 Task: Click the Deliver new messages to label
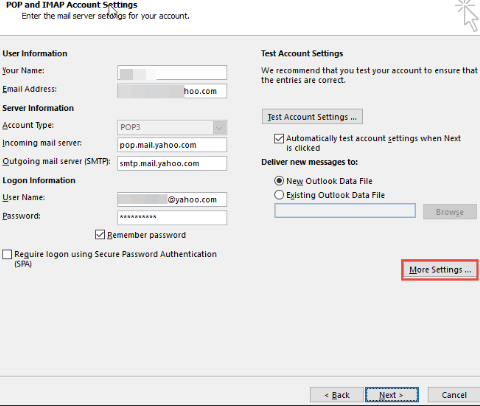coord(309,162)
